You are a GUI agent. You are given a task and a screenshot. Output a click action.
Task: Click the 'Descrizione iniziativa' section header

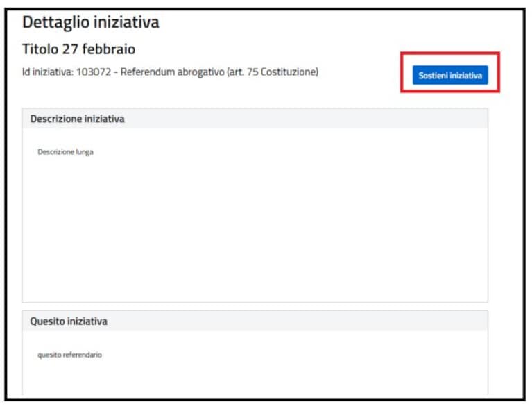[255, 119]
